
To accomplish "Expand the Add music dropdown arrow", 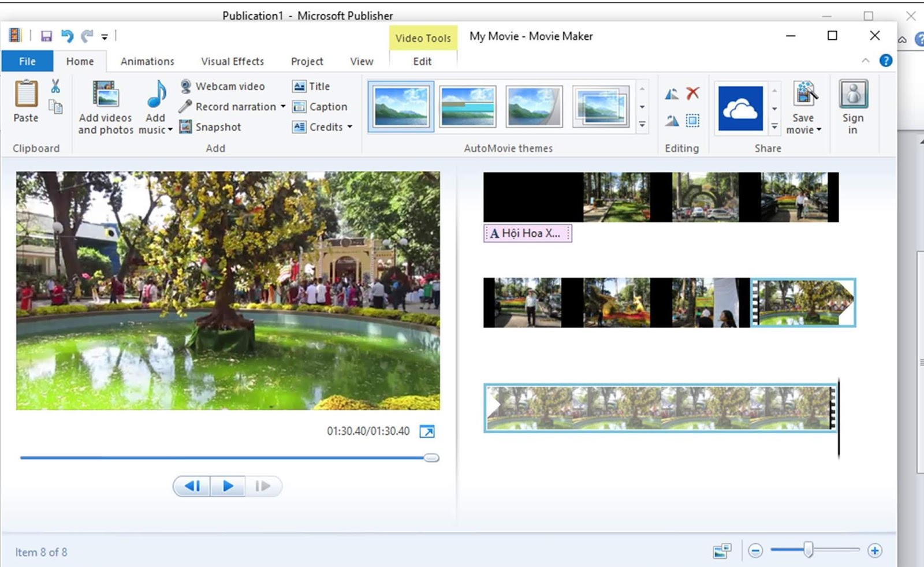I will 170,130.
